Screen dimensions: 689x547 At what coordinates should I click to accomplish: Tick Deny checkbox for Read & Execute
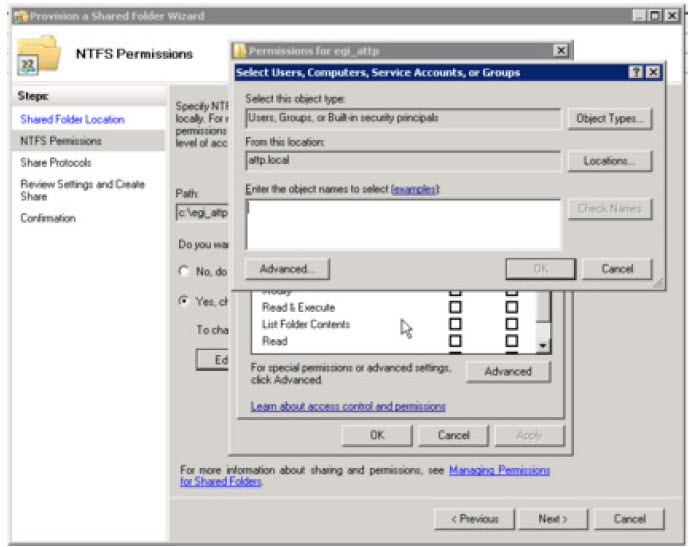pos(511,307)
